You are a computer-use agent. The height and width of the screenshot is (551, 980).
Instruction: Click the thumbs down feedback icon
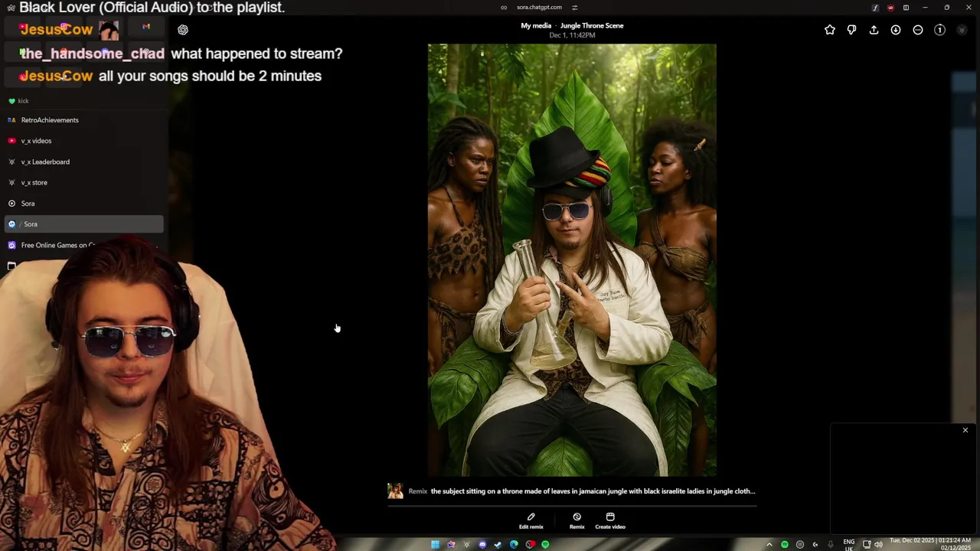[851, 30]
